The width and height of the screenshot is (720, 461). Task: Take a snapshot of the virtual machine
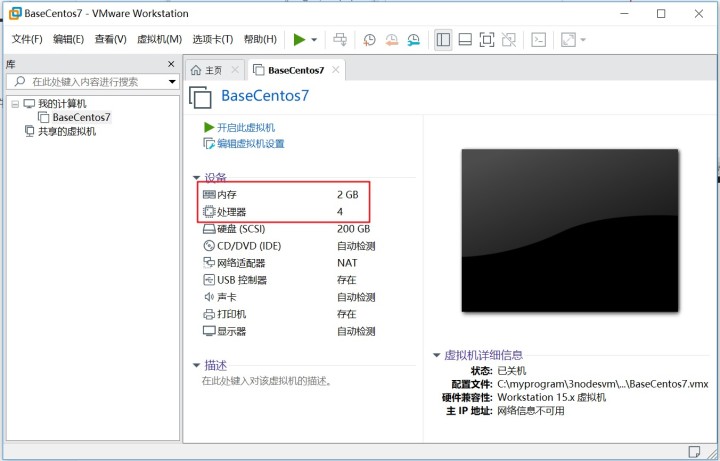click(369, 40)
